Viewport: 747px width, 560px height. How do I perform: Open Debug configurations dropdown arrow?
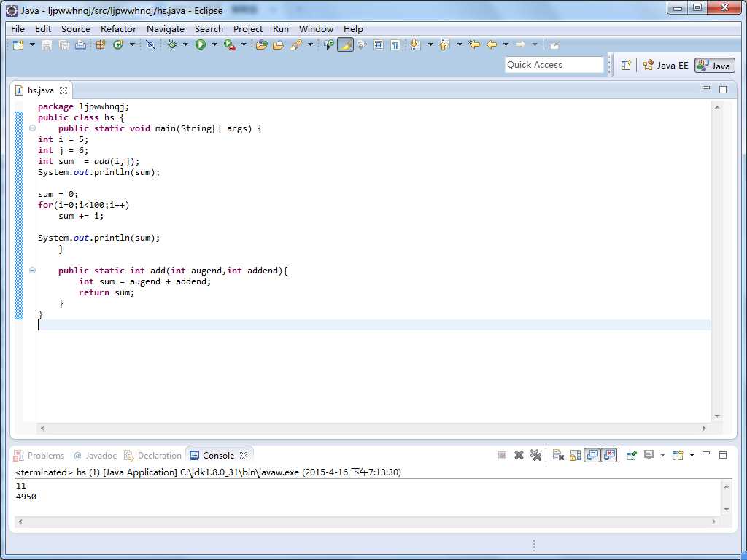185,44
